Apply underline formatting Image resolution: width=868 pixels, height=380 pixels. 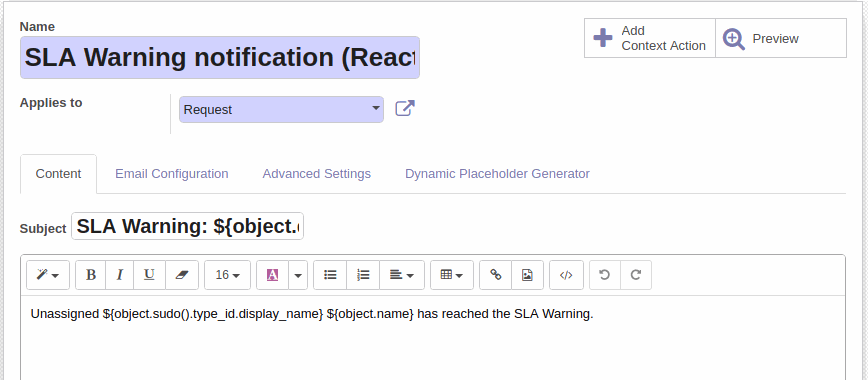[x=149, y=275]
